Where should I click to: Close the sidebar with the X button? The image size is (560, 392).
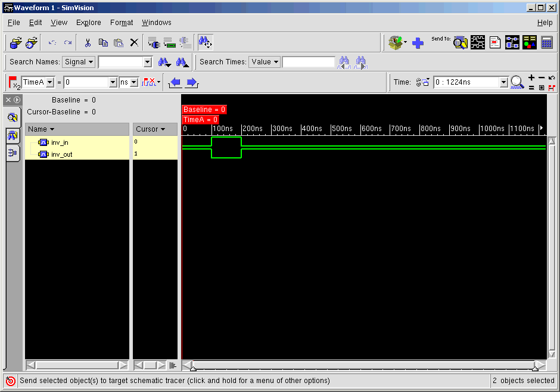pos(8,100)
